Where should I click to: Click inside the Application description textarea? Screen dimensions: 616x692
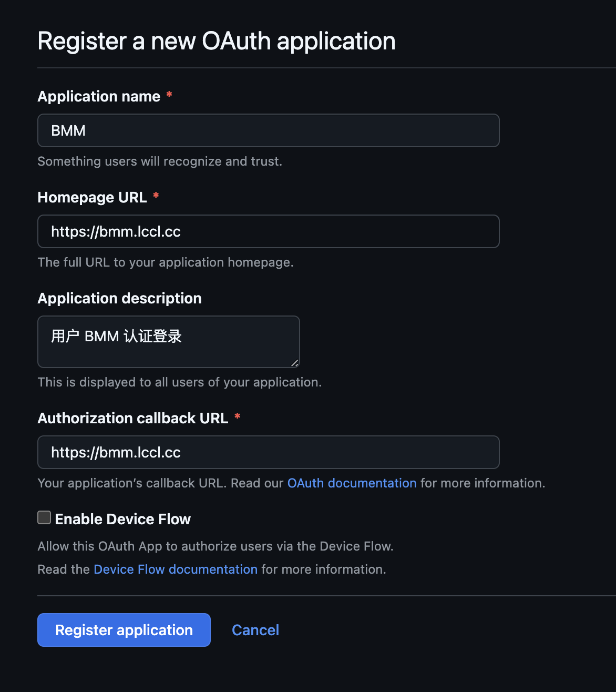pyautogui.click(x=169, y=342)
